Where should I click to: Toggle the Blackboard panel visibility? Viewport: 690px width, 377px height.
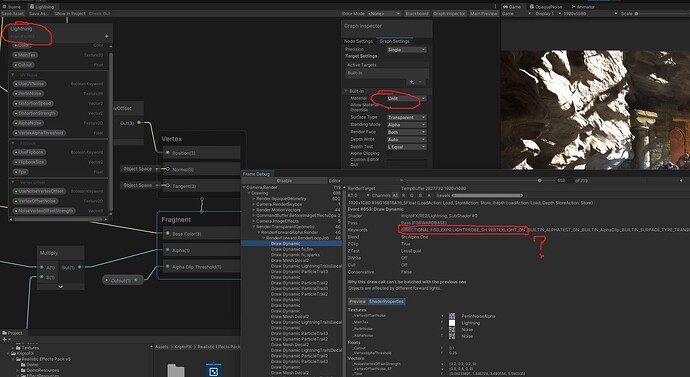coord(417,14)
